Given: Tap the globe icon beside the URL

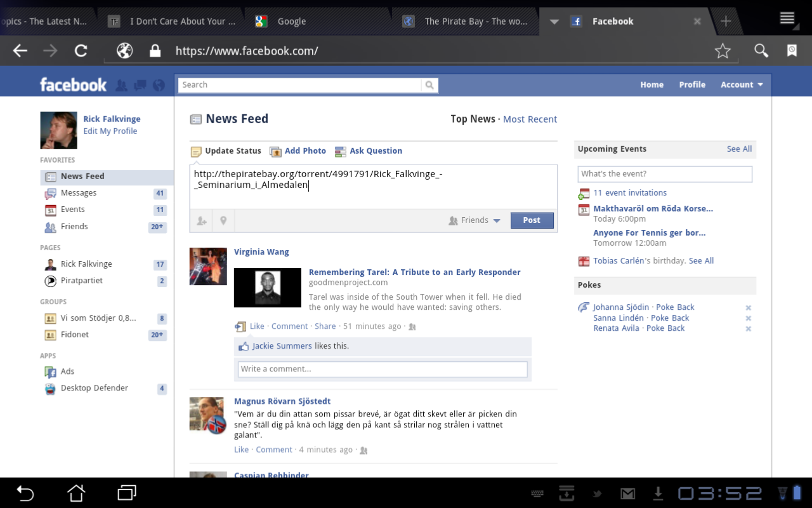Looking at the screenshot, I should [x=125, y=51].
